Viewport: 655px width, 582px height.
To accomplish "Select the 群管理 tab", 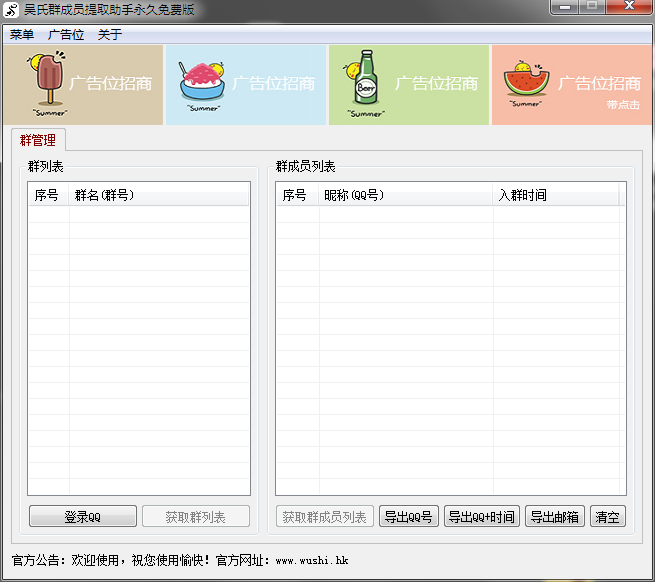I will click(38, 140).
